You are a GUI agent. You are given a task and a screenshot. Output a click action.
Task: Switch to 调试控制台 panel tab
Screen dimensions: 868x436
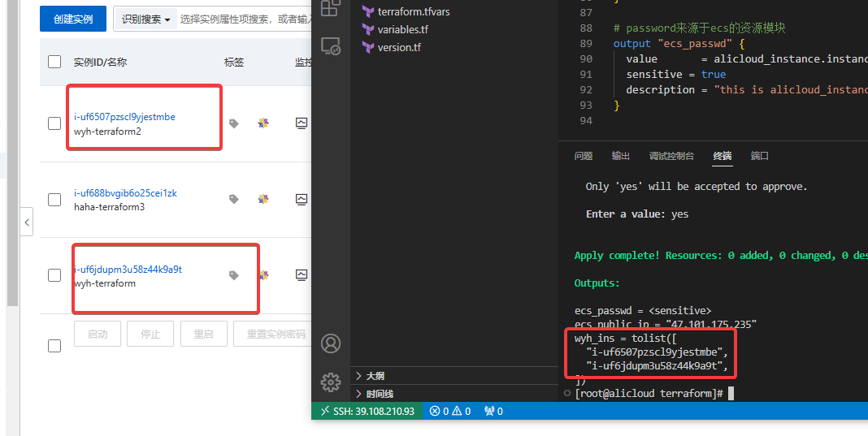tap(671, 156)
